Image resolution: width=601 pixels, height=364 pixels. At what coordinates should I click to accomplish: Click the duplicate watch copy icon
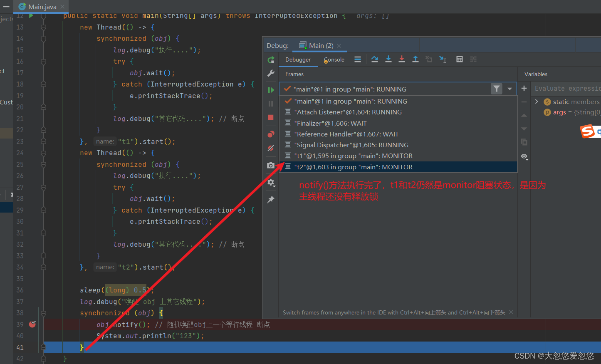(524, 142)
